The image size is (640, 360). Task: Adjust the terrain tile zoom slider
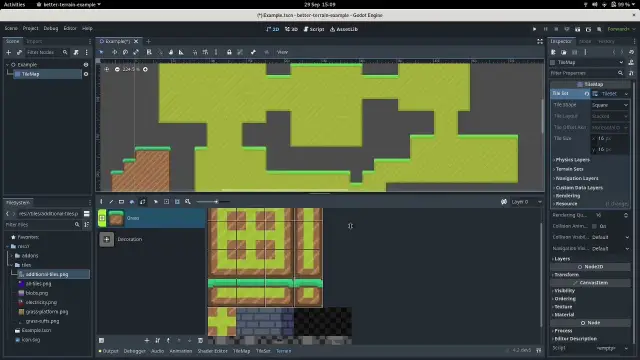pos(213,202)
